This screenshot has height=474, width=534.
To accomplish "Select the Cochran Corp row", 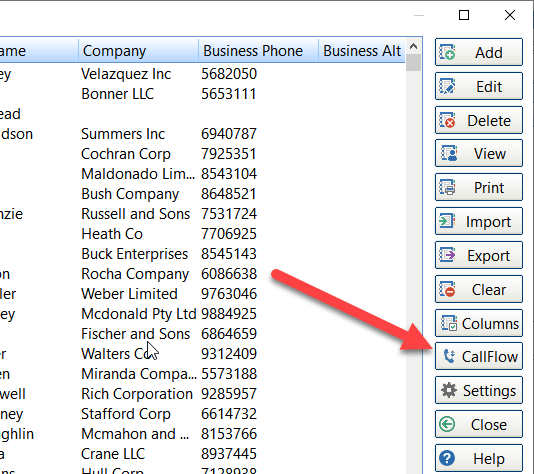I will [x=203, y=154].
